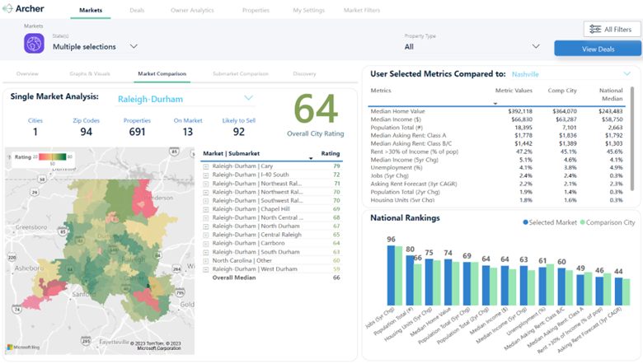Switch to the Properties tab
The height and width of the screenshot is (364, 643).
tap(256, 10)
